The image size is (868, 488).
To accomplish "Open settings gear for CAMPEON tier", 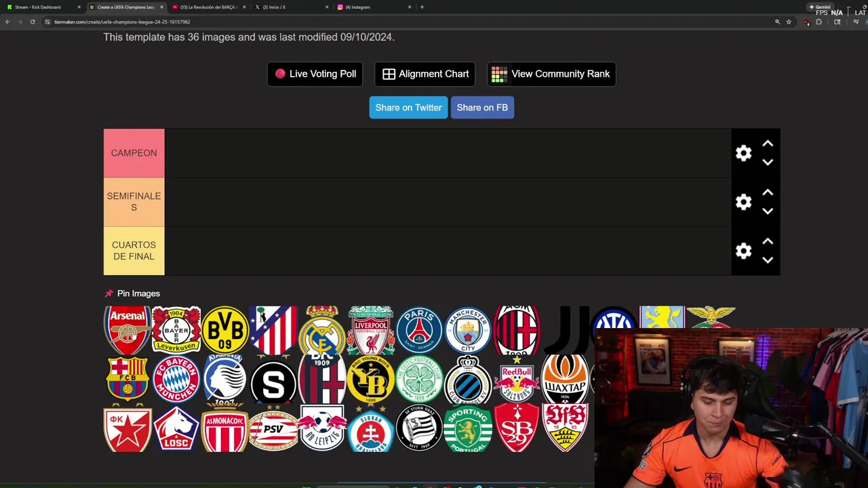I will (744, 153).
